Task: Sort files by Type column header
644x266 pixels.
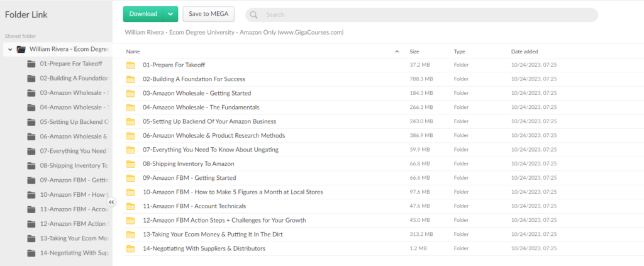Action: (459, 52)
